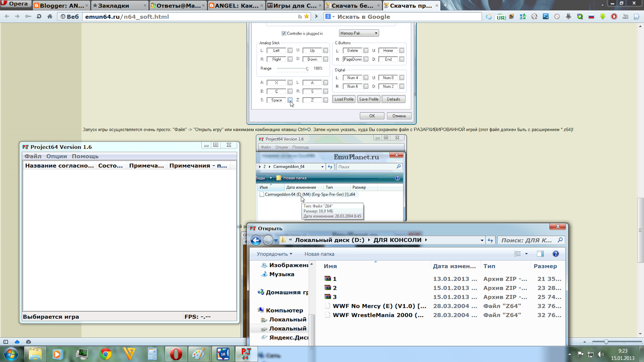This screenshot has height=362, width=644.
Task: Click the Новая папка button in Открыть dialog
Action: 319,254
